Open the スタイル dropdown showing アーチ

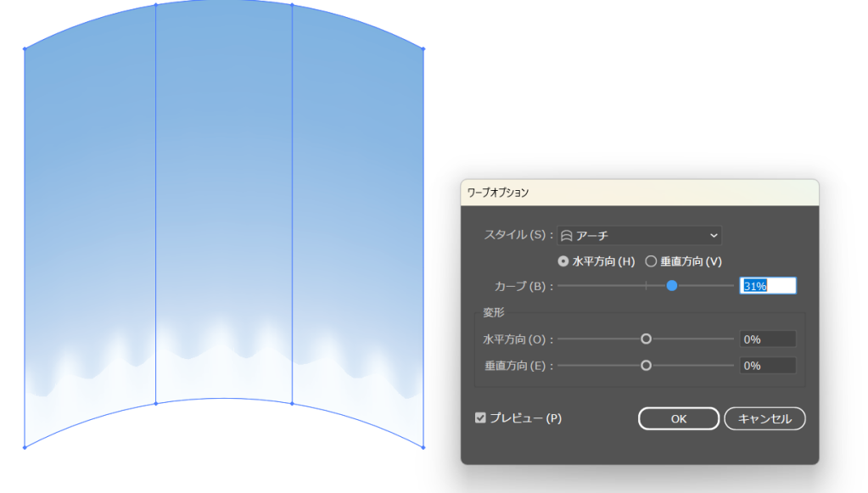[639, 236]
